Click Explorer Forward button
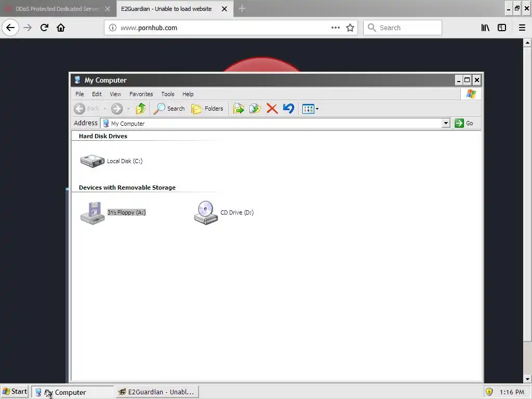This screenshot has width=532, height=399. tap(117, 109)
